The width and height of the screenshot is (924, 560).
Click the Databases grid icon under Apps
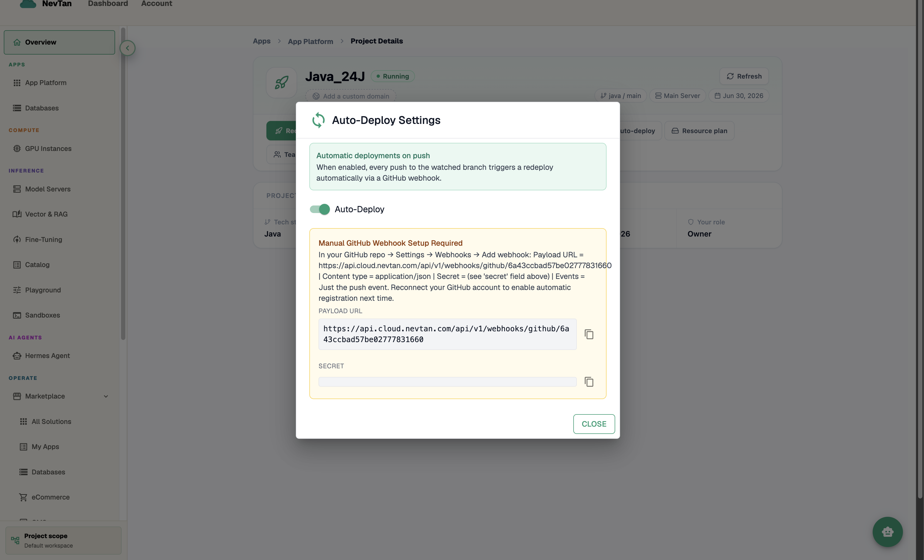pos(17,108)
